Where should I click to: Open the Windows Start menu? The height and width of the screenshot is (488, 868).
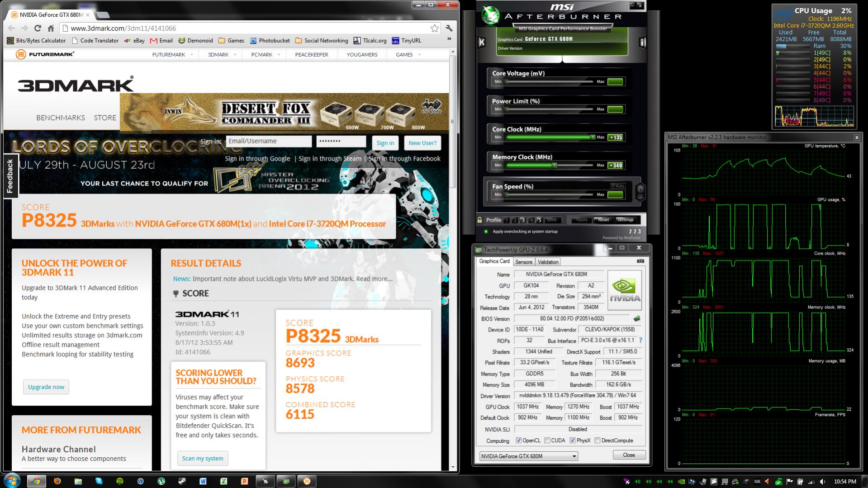(x=12, y=480)
